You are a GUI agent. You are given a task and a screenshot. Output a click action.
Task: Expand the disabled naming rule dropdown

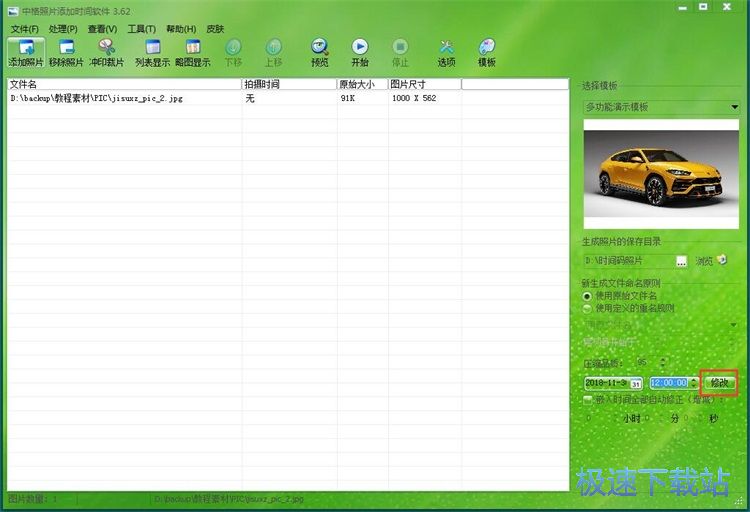point(733,325)
